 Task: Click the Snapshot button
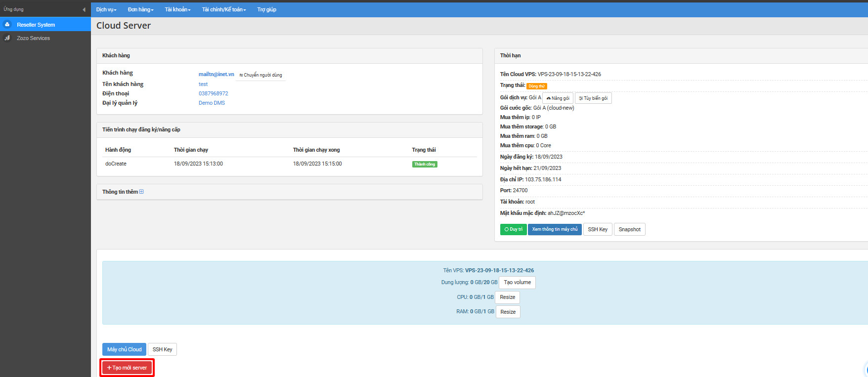pos(630,229)
